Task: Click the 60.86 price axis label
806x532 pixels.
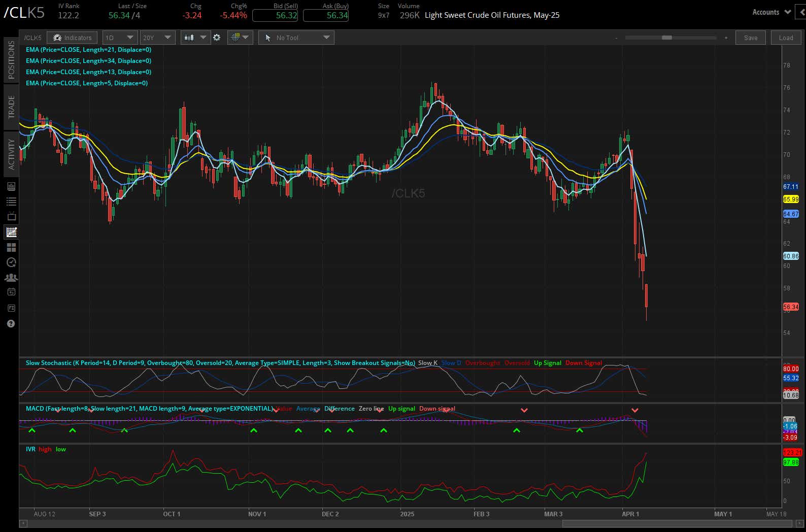Action: click(x=791, y=256)
